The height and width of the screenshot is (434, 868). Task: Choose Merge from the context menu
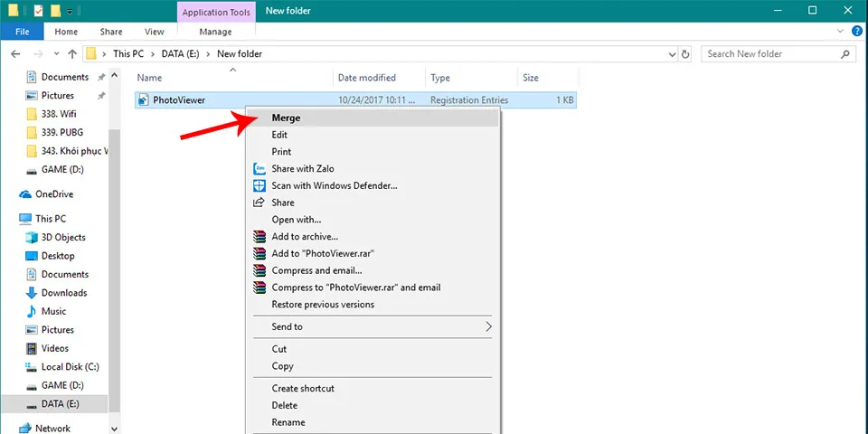click(x=286, y=118)
